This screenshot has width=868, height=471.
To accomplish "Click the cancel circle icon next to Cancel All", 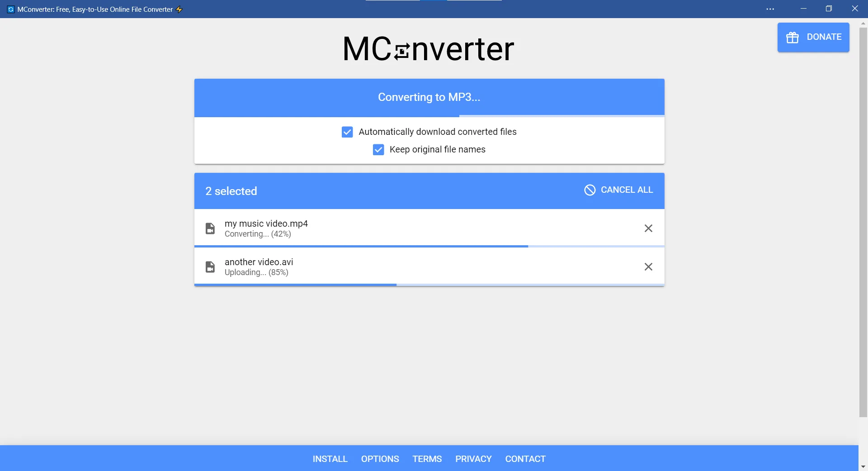I will 590,190.
